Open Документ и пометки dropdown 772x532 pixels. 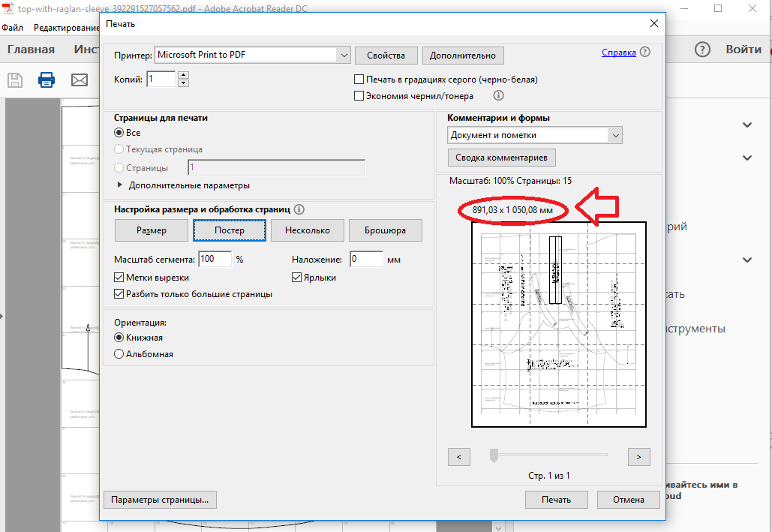point(615,136)
